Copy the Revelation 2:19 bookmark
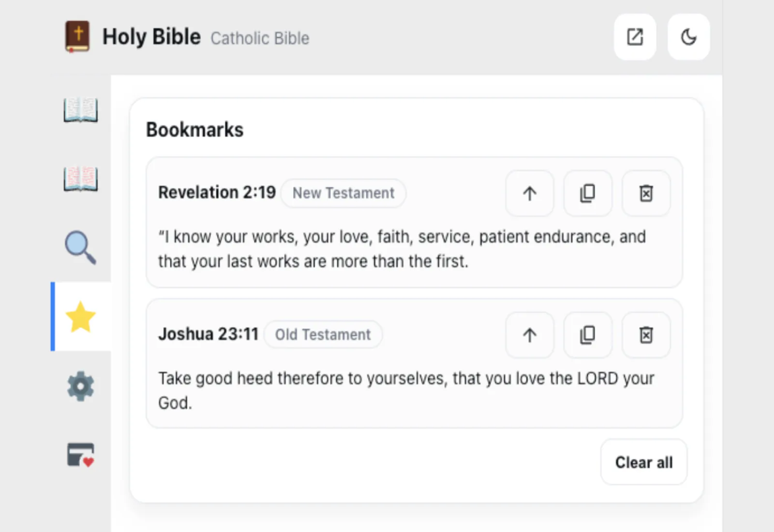This screenshot has width=774, height=532. click(588, 193)
